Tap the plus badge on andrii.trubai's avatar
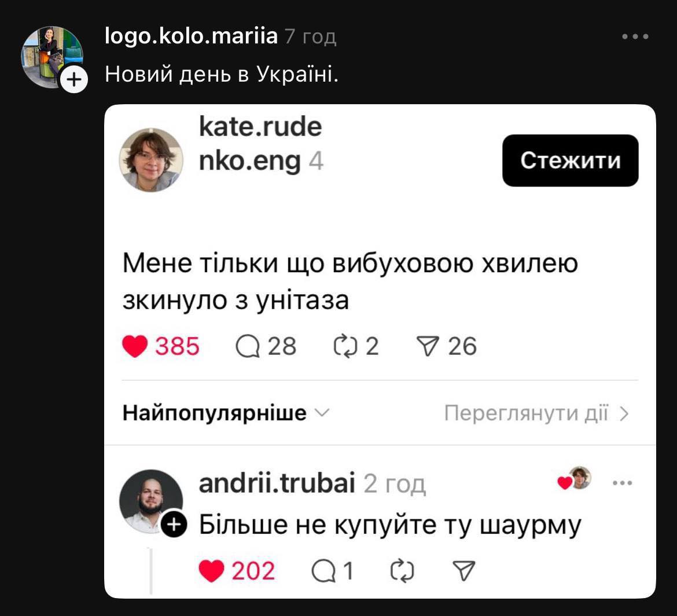 [174, 525]
